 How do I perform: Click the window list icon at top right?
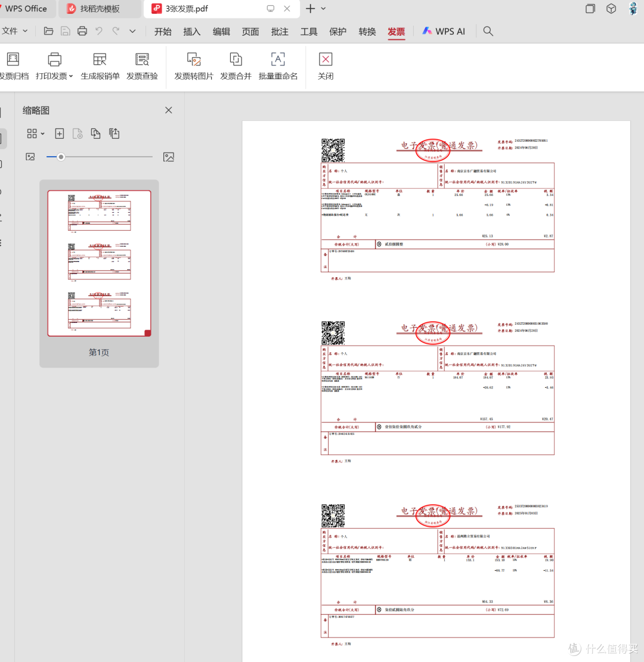[590, 8]
